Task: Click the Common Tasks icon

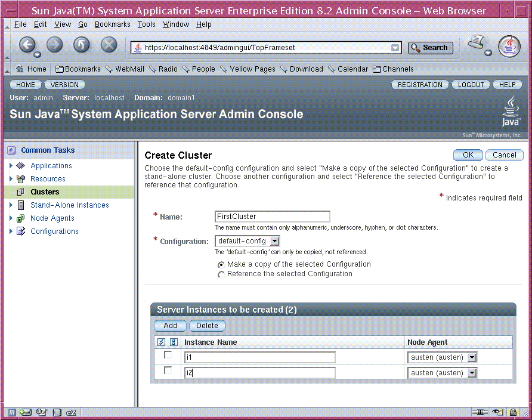Action: tap(11, 150)
